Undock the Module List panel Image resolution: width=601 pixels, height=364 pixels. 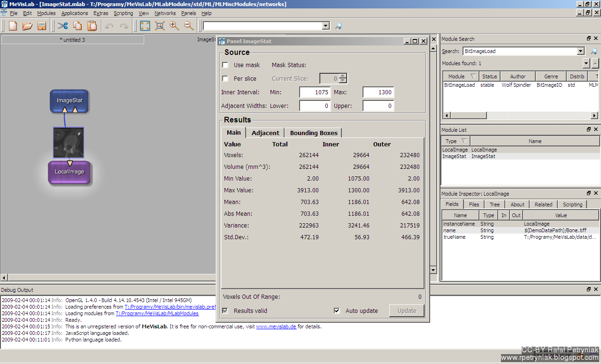(x=589, y=129)
